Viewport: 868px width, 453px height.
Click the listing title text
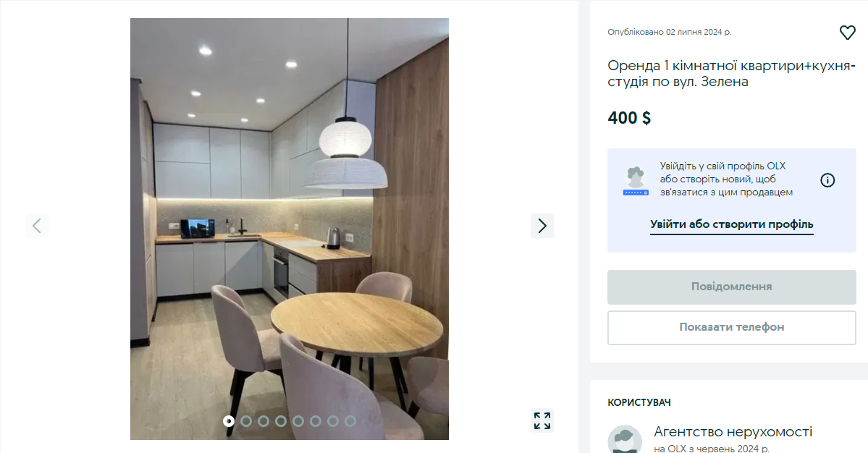pos(730,74)
